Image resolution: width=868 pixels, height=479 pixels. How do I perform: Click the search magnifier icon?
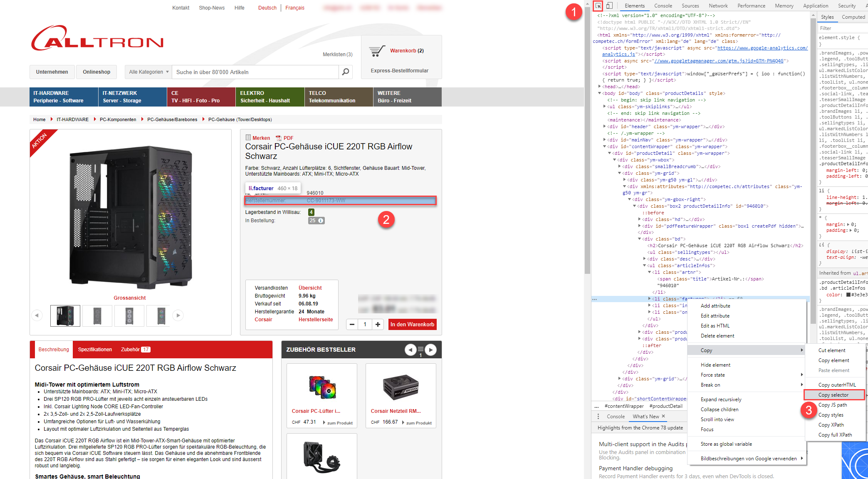pyautogui.click(x=345, y=72)
